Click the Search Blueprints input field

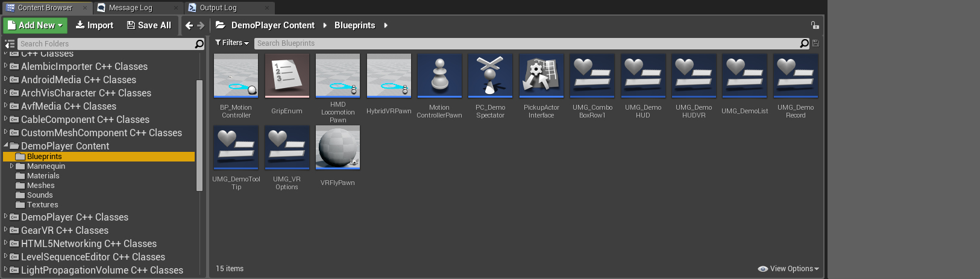pyautogui.click(x=526, y=43)
